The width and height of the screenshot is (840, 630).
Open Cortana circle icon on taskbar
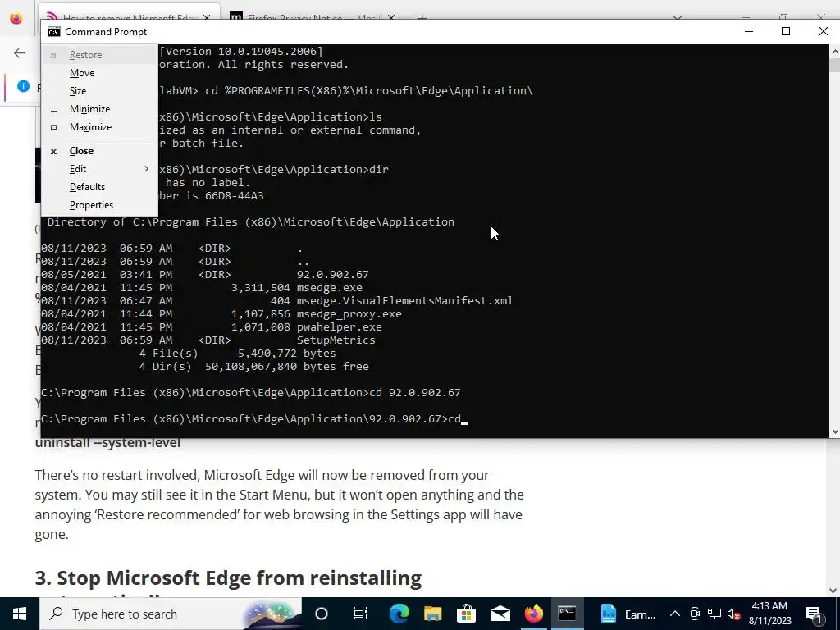[x=322, y=614]
